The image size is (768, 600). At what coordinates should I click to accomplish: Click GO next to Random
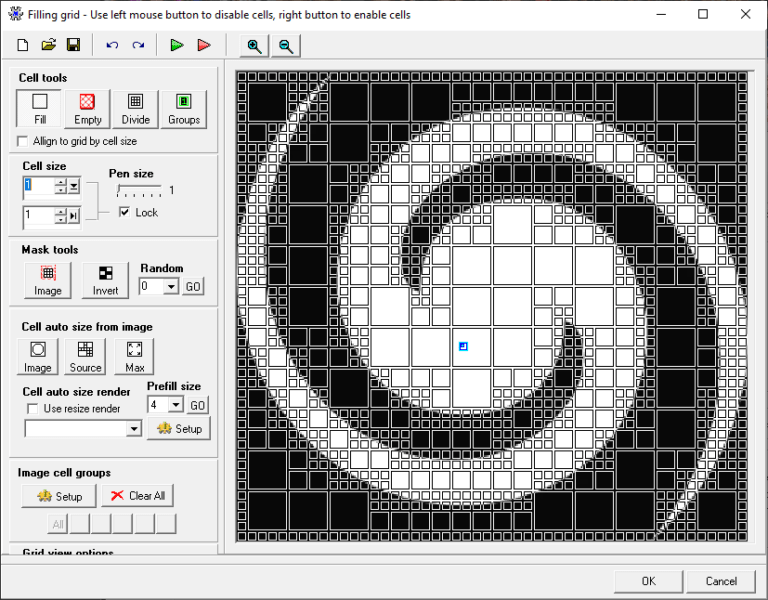[x=193, y=287]
